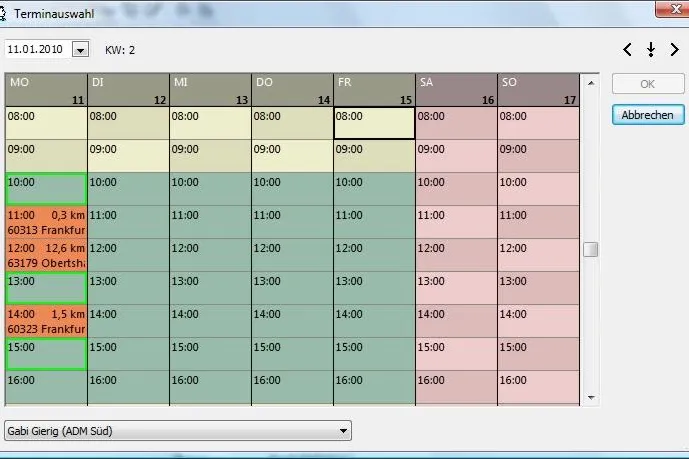Click the MI 13 day header
Viewport: 689px width, 459px height.
210,90
